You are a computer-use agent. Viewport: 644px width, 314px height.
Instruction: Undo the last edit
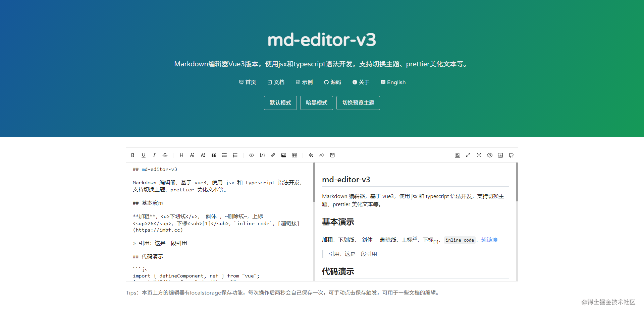[311, 155]
